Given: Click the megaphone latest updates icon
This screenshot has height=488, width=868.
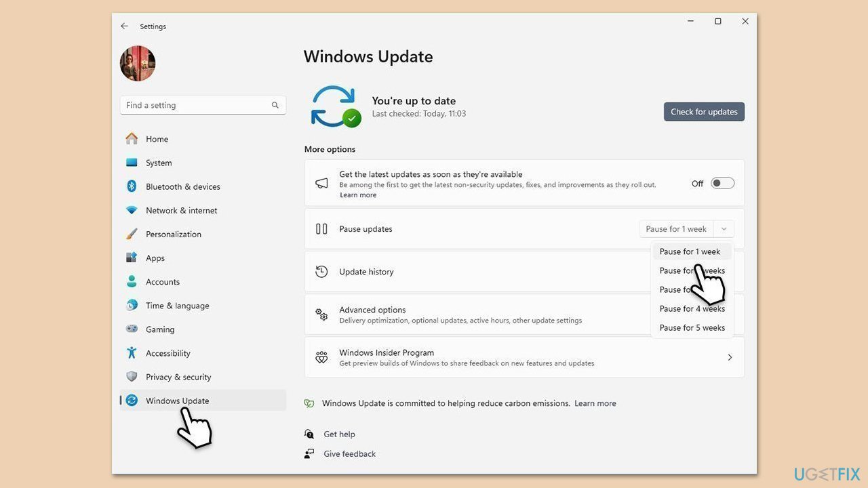Looking at the screenshot, I should (321, 183).
